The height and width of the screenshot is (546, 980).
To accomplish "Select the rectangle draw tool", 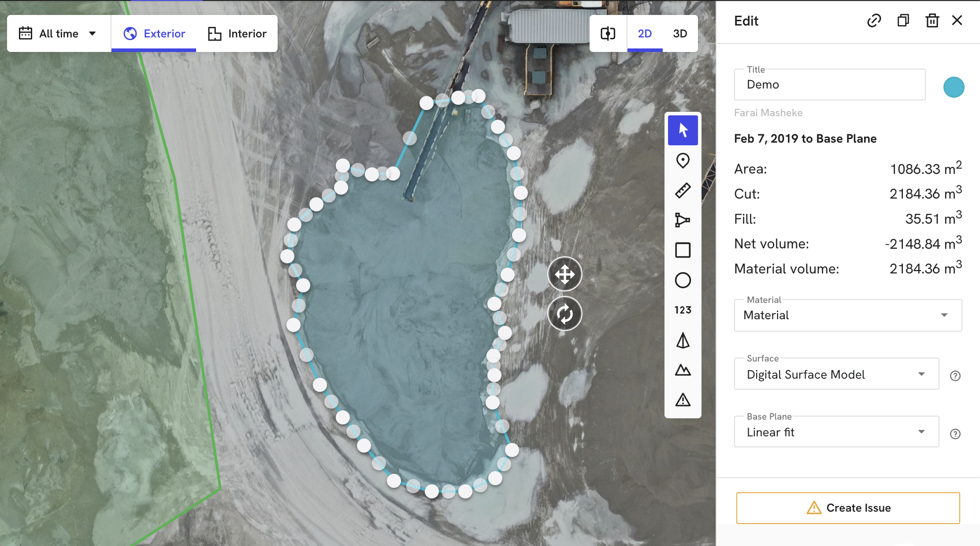I will point(684,249).
